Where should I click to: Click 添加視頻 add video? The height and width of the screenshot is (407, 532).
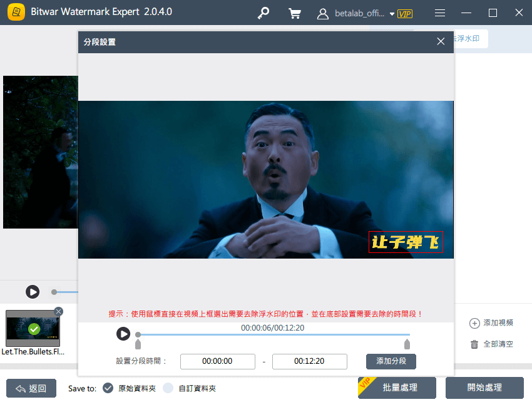(491, 323)
